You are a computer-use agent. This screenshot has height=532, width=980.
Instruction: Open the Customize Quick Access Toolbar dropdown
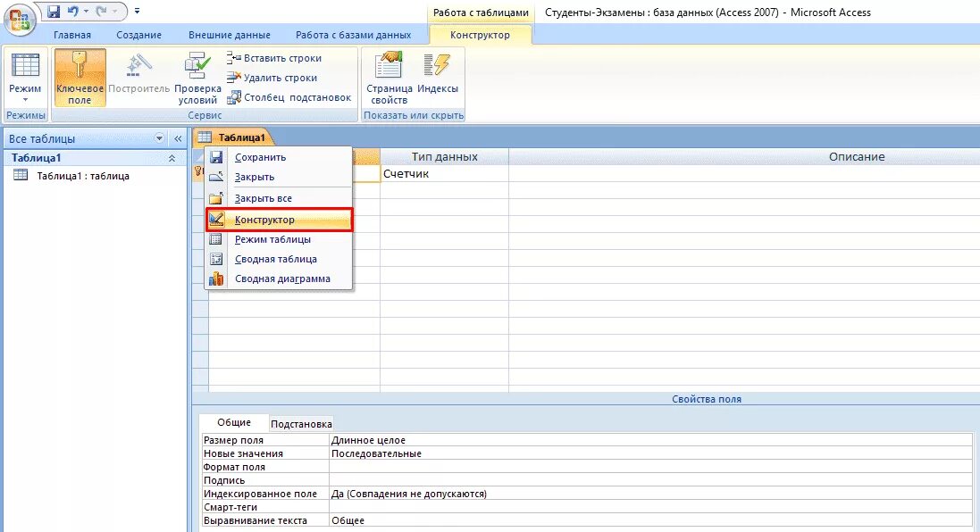[x=137, y=11]
